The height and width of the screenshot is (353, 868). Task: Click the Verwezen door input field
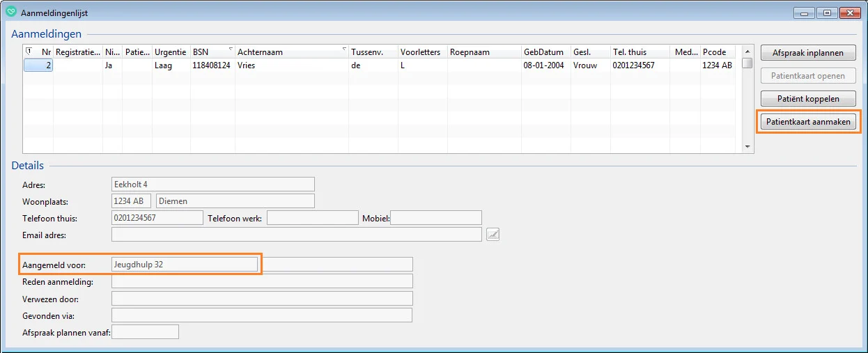click(x=261, y=299)
